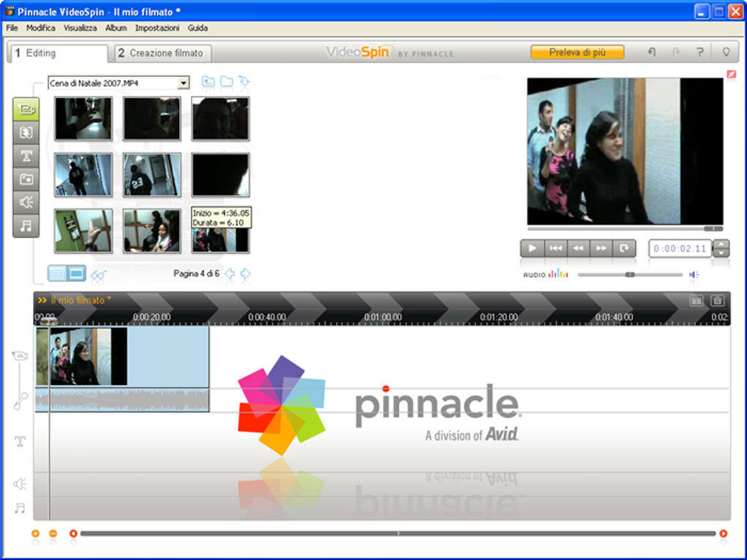
Task: Go to next album page arrow
Action: pos(246,274)
